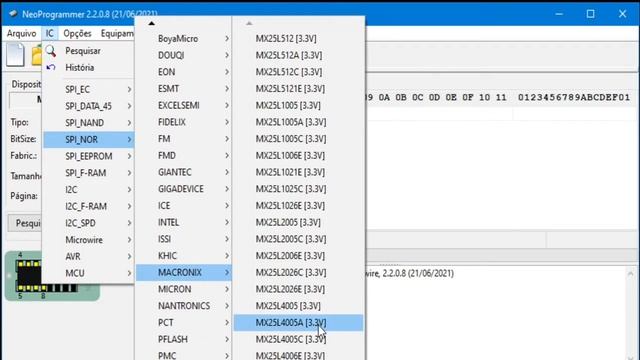Expand the I2C submenu

[89, 190]
